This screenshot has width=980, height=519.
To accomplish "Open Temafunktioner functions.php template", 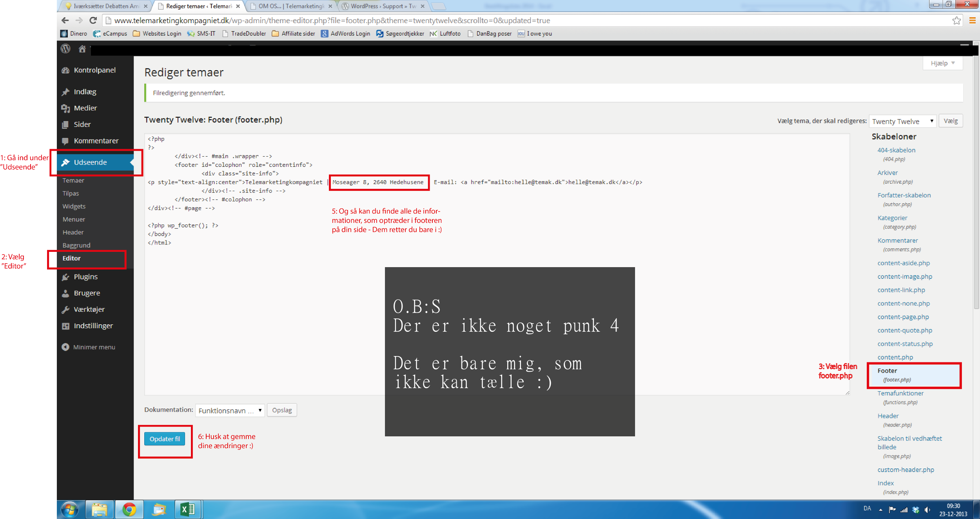I will pyautogui.click(x=900, y=393).
